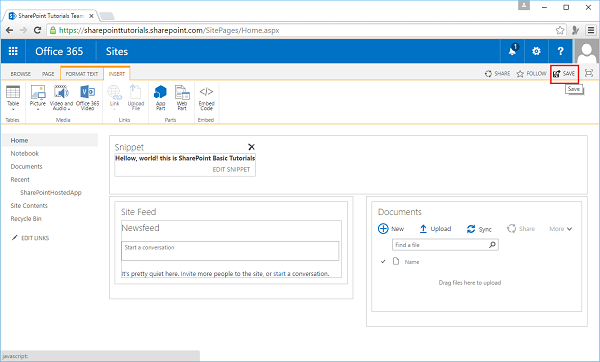Insert an App Part from ribbon
The width and height of the screenshot is (600, 362).
[160, 98]
